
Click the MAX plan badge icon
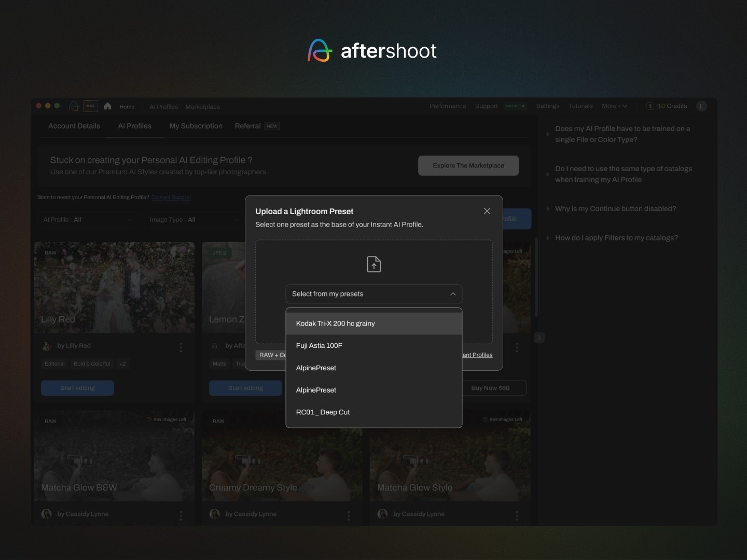pos(91,106)
